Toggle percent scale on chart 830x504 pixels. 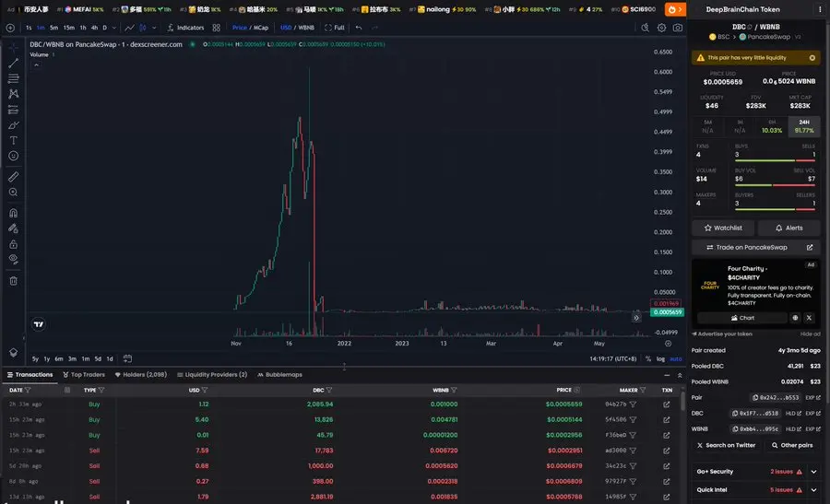tap(648, 358)
